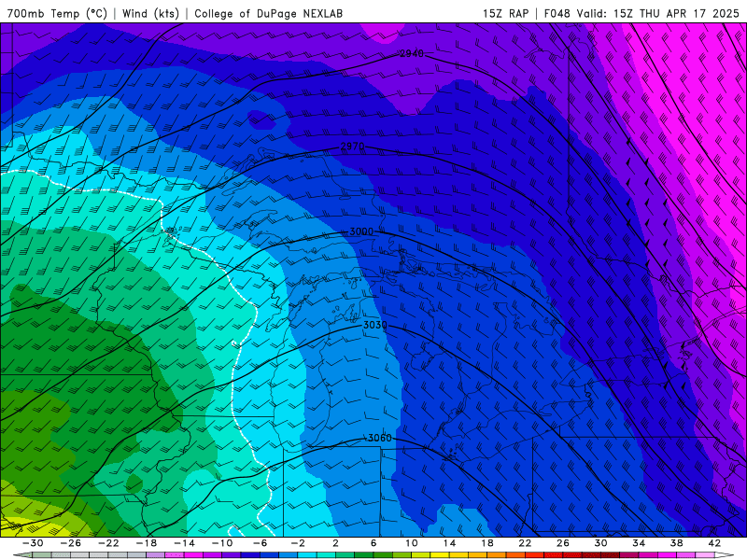Click the 3060 height contour label
Image resolution: width=747 pixels, height=560 pixels.
[379, 438]
